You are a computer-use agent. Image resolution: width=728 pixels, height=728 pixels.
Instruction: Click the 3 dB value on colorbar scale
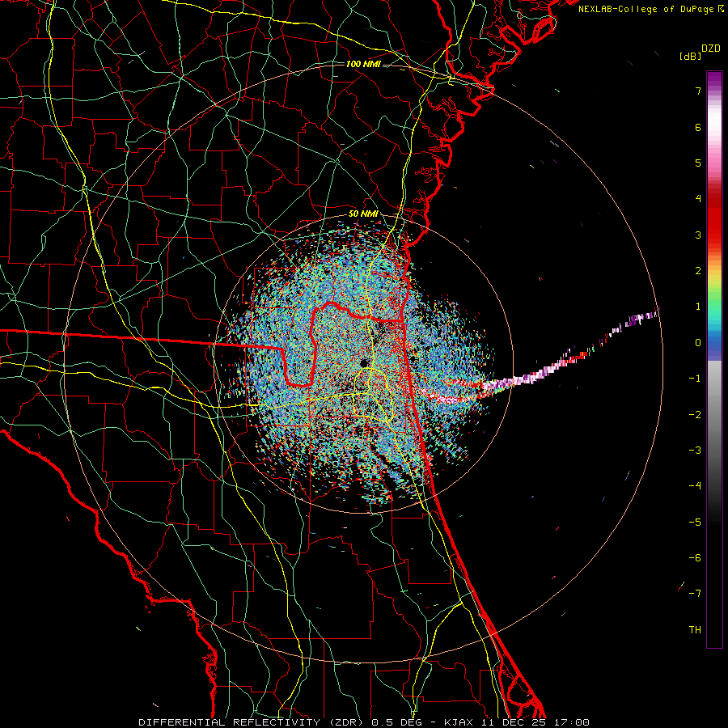[x=698, y=235]
